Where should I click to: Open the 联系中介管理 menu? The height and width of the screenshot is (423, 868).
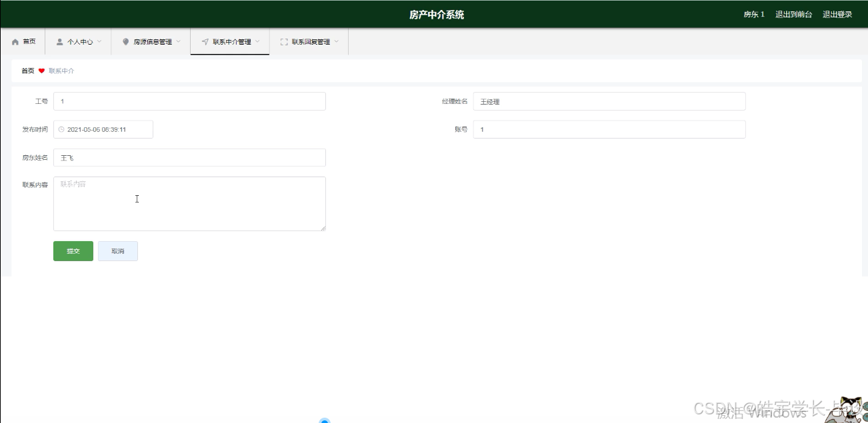(x=230, y=42)
